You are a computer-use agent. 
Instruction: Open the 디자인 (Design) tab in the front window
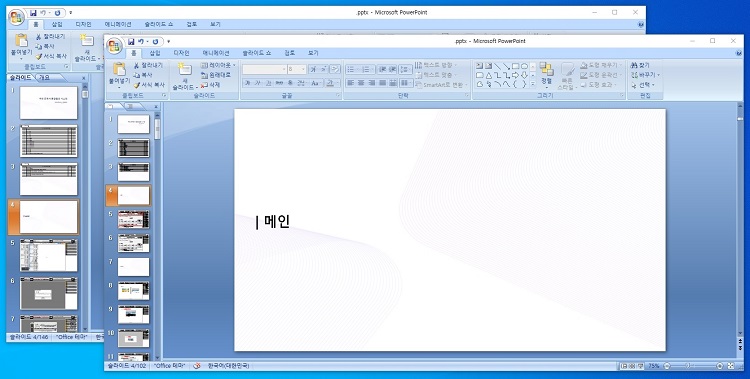pyautogui.click(x=181, y=53)
